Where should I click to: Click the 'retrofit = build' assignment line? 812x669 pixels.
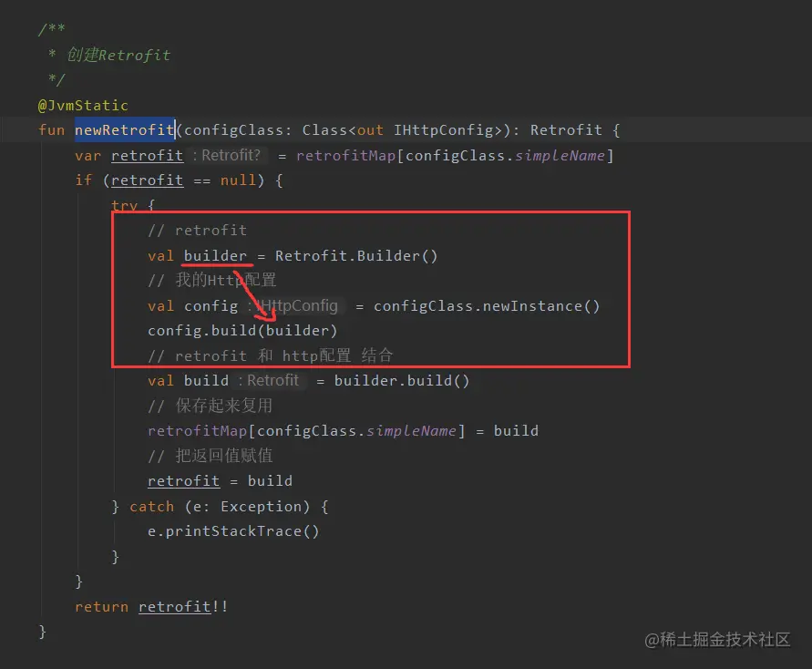(x=220, y=481)
